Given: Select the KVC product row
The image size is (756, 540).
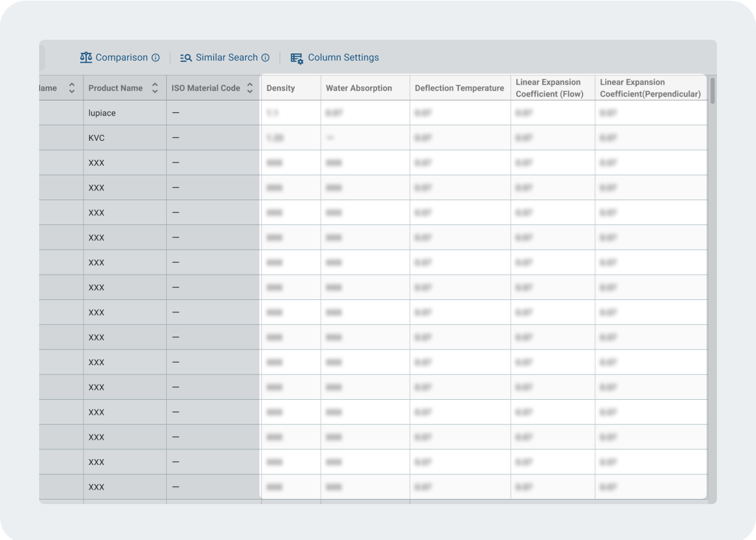Looking at the screenshot, I should pyautogui.click(x=96, y=138).
